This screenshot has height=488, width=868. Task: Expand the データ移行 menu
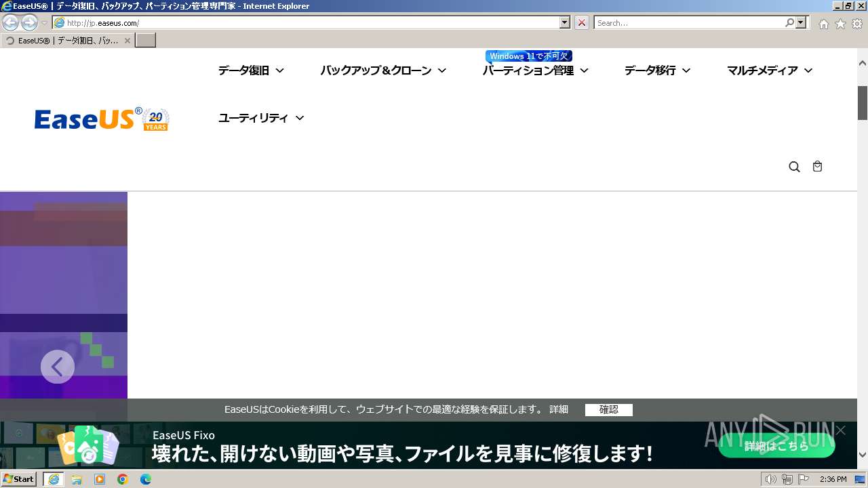(x=657, y=70)
